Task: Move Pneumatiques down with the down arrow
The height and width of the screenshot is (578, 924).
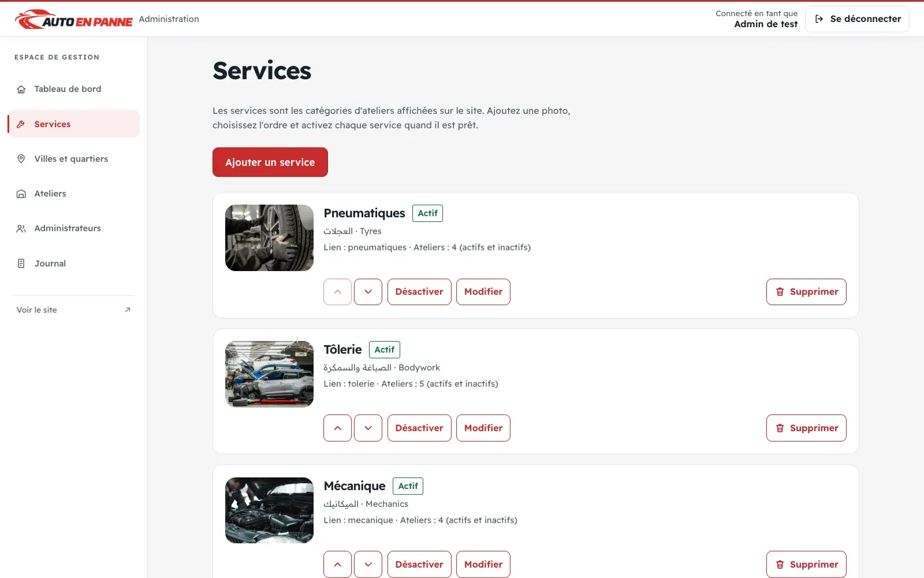Action: pyautogui.click(x=368, y=292)
